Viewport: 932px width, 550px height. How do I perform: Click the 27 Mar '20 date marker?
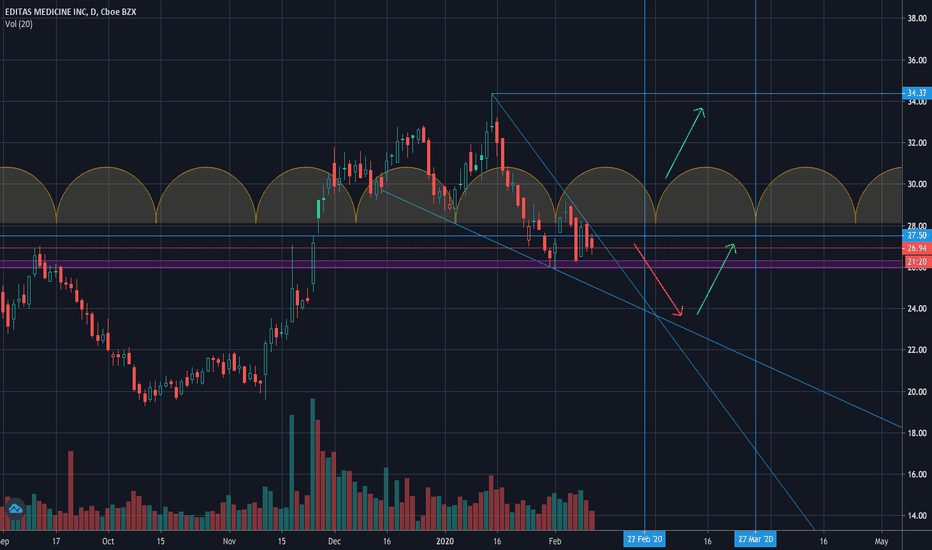click(x=755, y=539)
